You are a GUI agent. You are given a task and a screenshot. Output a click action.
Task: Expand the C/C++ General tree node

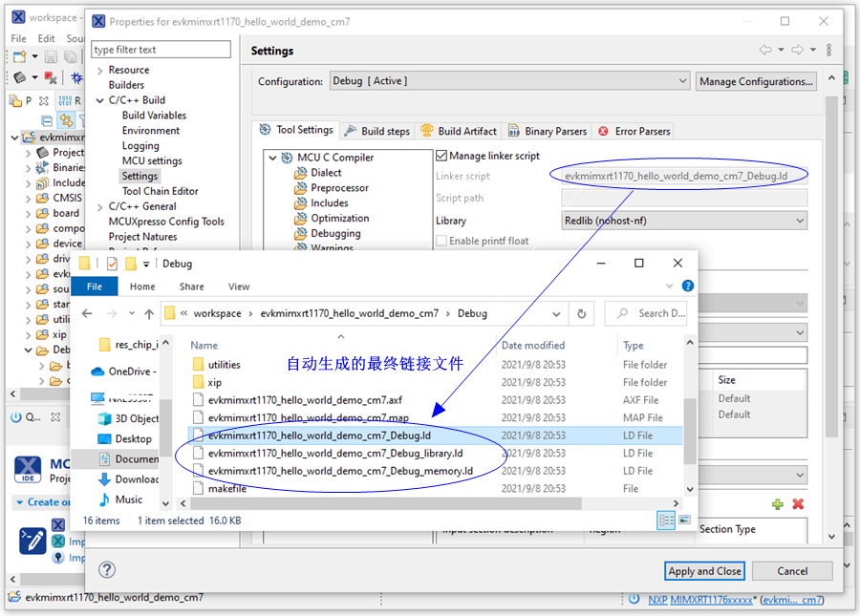[x=99, y=206]
